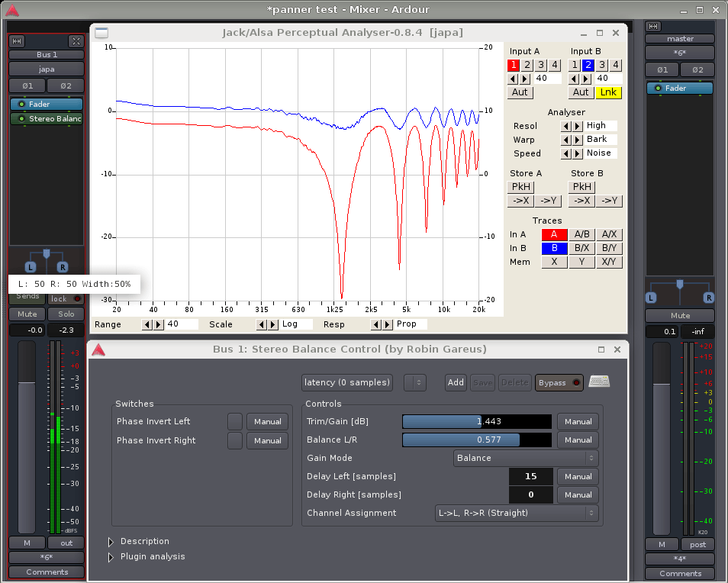Open the Channel Assignment dropdown

click(517, 513)
